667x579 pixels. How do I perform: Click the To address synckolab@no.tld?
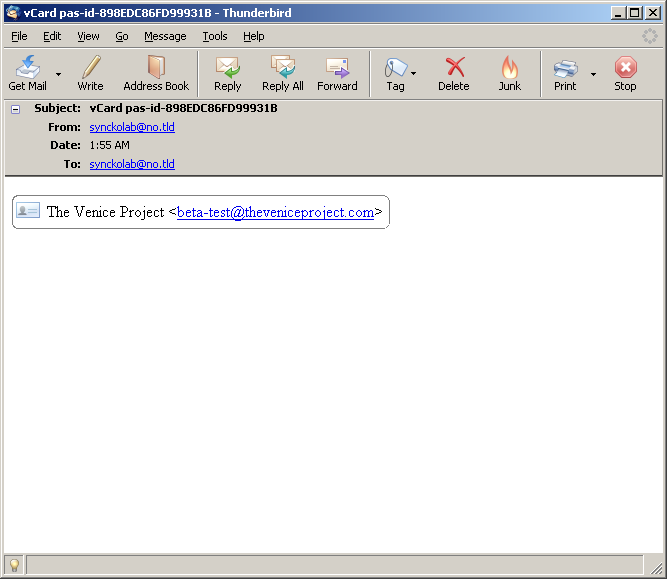(132, 164)
